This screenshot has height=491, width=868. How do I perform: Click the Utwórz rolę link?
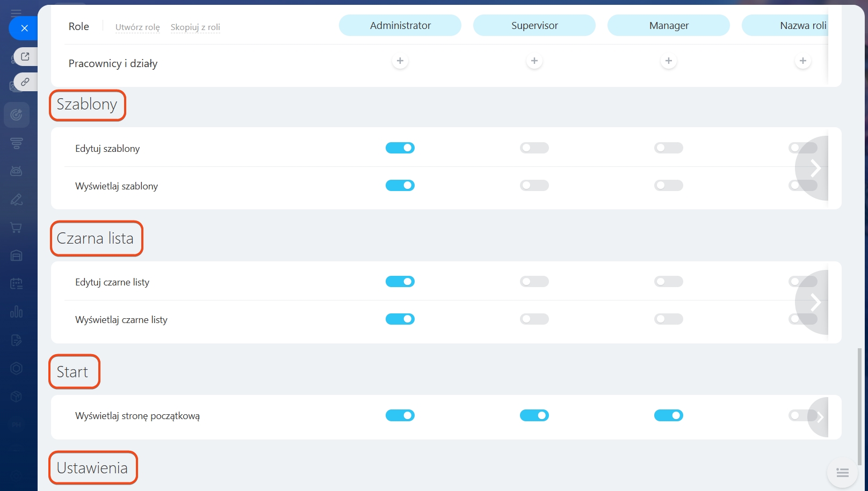point(138,27)
